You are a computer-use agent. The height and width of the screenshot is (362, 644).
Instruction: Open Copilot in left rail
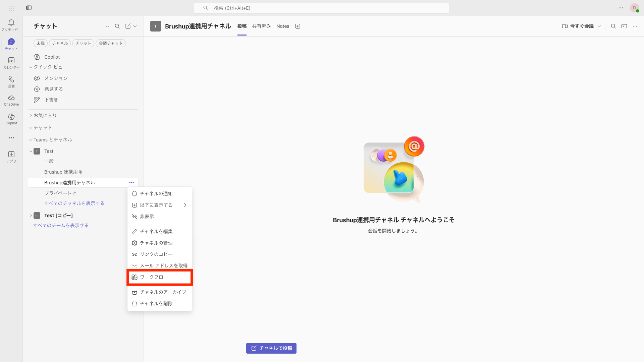pyautogui.click(x=11, y=119)
